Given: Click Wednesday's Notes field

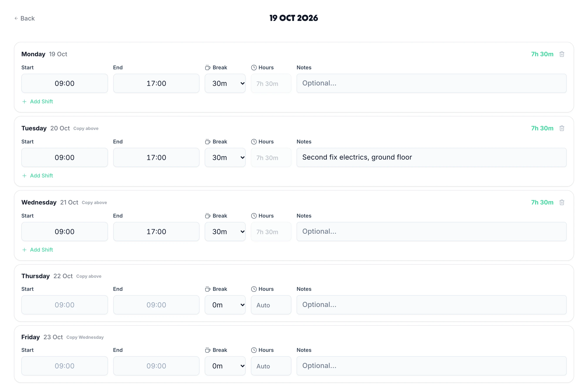Looking at the screenshot, I should coord(431,232).
